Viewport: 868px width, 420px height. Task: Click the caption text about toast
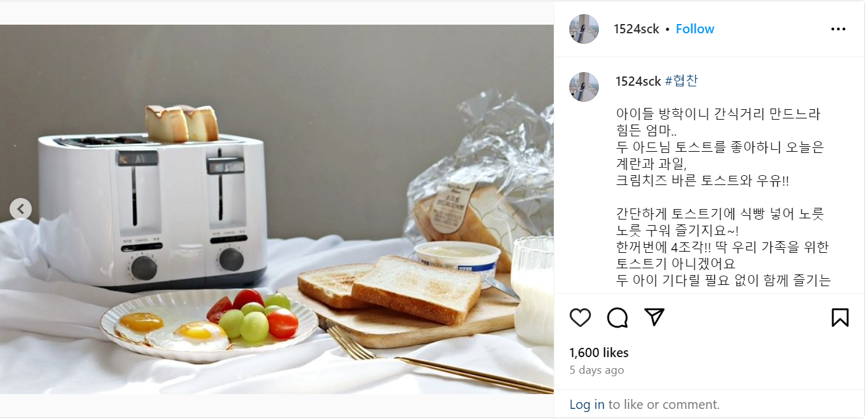click(x=722, y=197)
